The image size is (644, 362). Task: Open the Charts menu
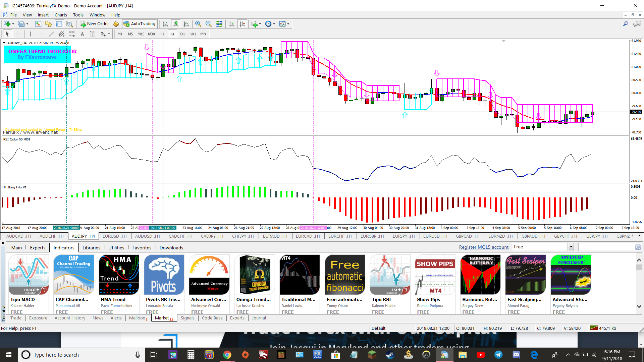[61, 15]
